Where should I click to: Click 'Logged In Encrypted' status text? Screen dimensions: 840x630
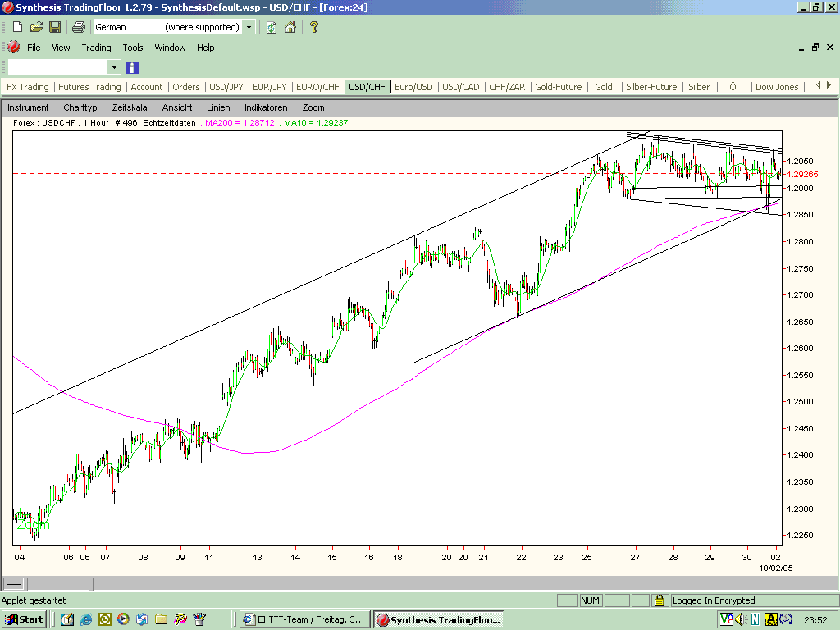714,600
